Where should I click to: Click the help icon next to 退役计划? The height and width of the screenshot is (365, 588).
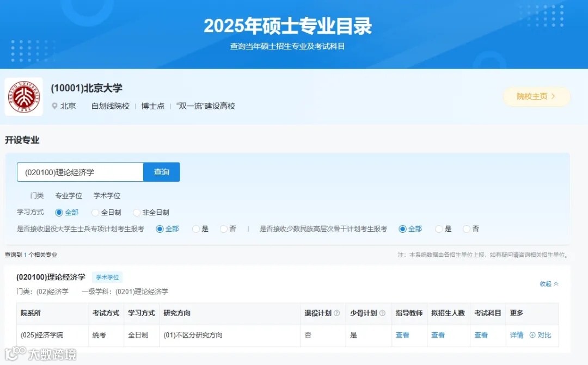pyautogui.click(x=337, y=313)
